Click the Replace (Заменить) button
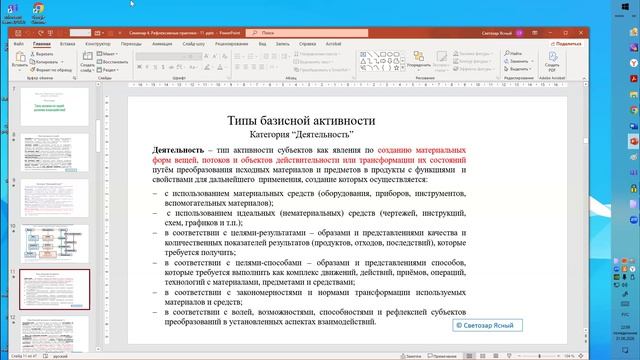The width and height of the screenshot is (640, 360). tap(516, 61)
